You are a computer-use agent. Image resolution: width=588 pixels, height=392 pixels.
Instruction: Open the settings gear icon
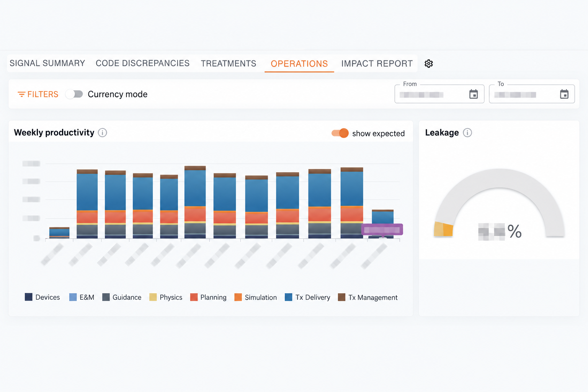(x=429, y=64)
